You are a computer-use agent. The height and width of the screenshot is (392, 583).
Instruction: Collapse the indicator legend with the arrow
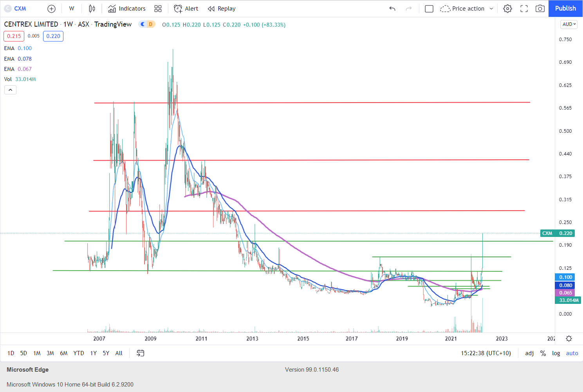click(x=10, y=90)
